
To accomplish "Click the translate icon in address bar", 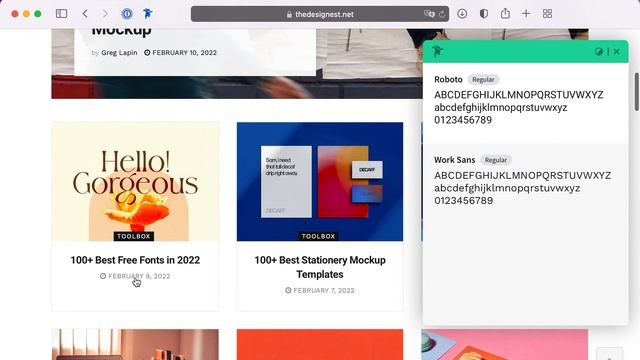I will pos(429,14).
